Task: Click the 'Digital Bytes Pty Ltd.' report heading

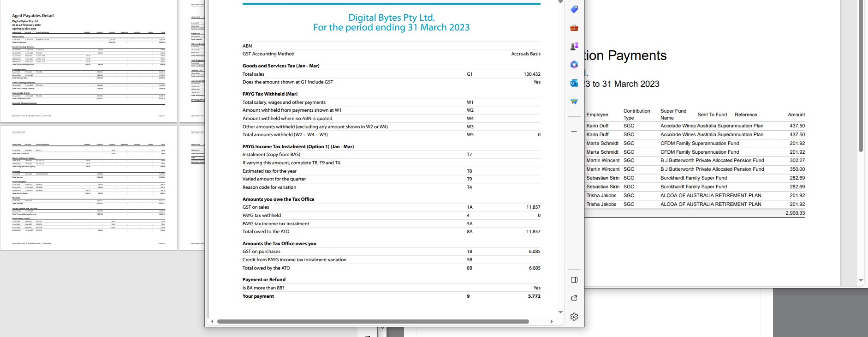Action: (392, 18)
